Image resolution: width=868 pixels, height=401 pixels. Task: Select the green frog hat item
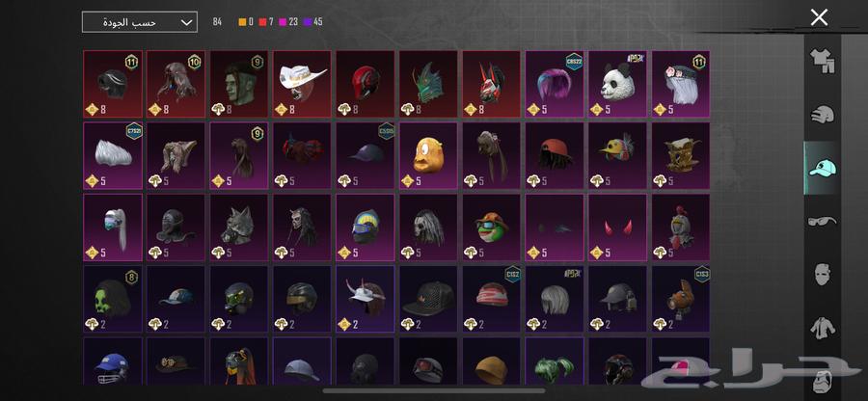pyautogui.click(x=491, y=227)
